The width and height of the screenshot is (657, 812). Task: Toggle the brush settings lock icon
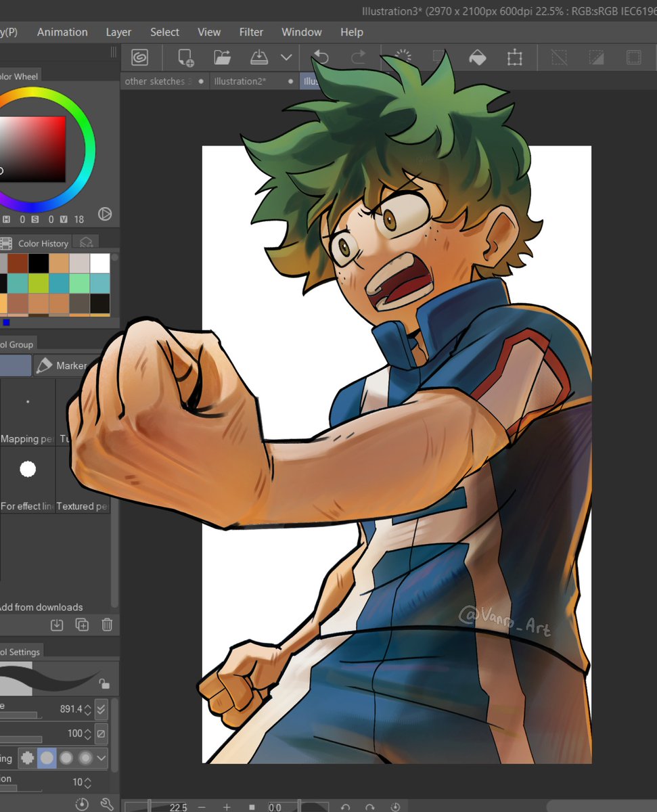[x=104, y=683]
